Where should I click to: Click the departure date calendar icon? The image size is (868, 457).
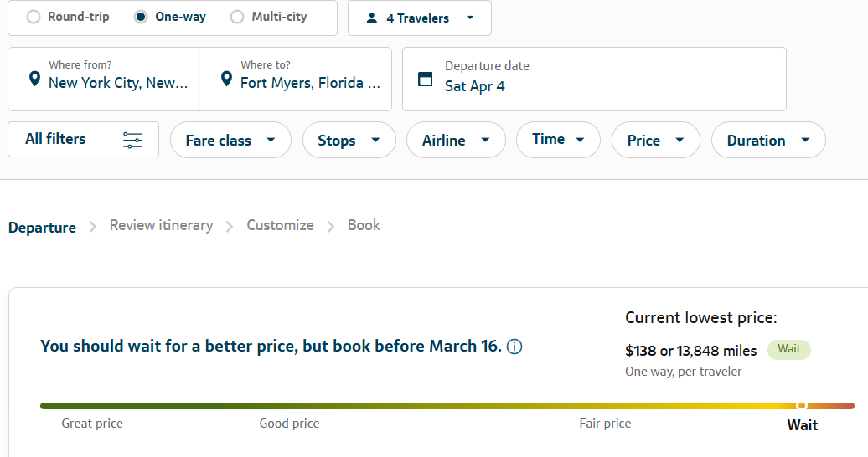click(426, 80)
